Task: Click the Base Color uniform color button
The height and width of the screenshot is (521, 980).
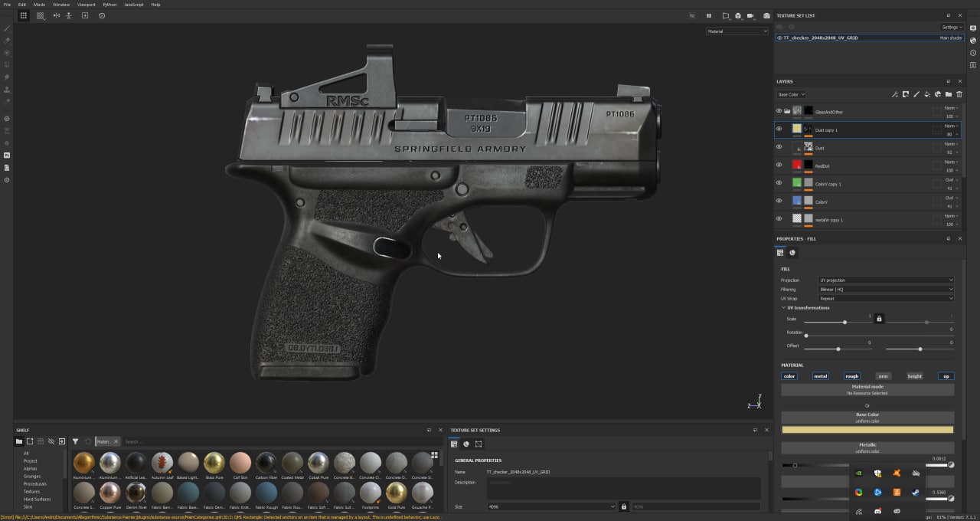Action: [x=867, y=417]
